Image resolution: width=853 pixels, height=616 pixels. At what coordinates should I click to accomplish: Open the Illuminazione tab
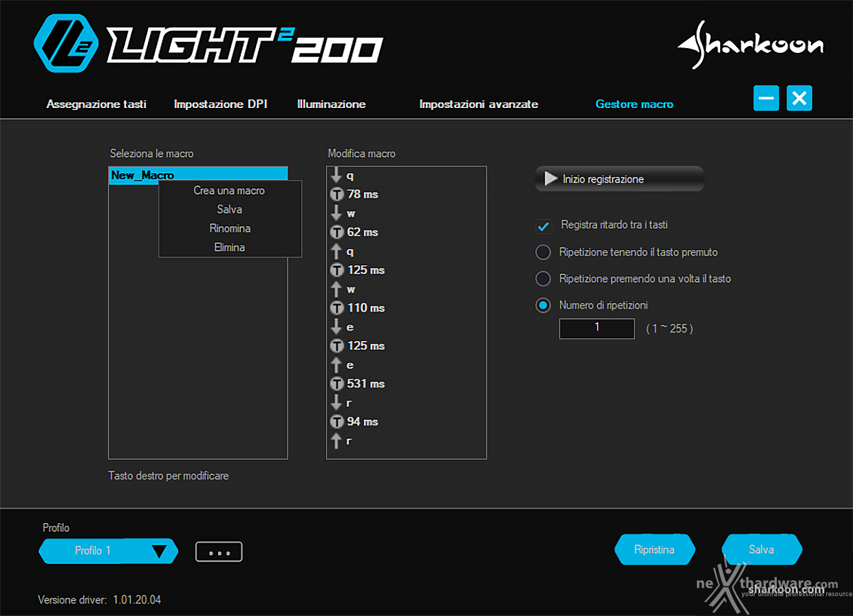tap(332, 104)
